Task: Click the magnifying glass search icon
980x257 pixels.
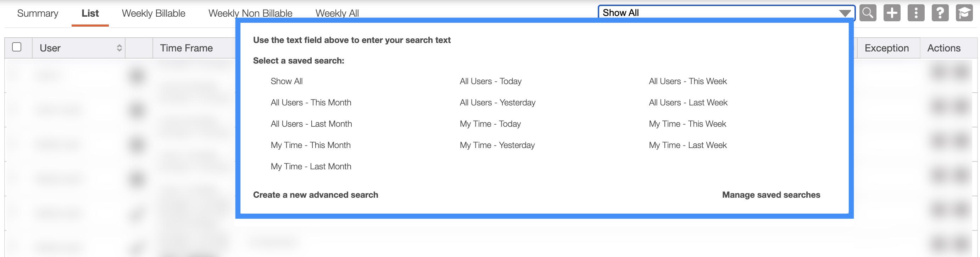Action: click(868, 13)
